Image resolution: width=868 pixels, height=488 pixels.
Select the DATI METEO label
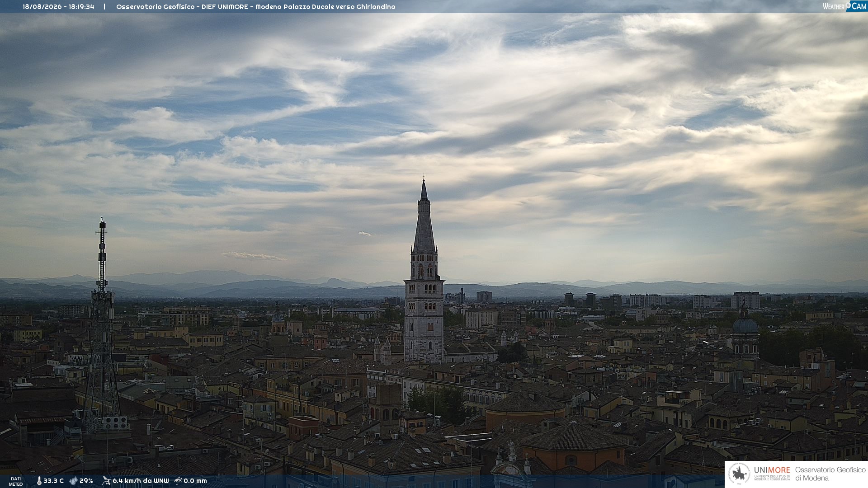pyautogui.click(x=16, y=481)
